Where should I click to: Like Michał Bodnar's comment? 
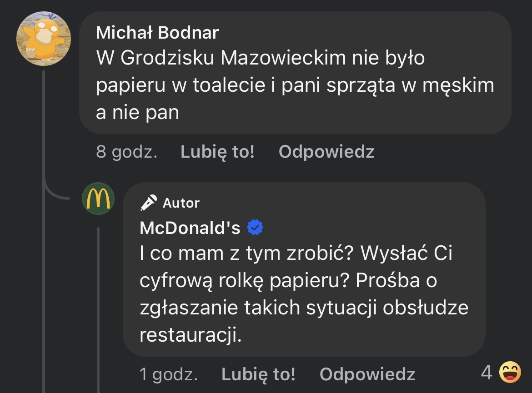point(217,152)
